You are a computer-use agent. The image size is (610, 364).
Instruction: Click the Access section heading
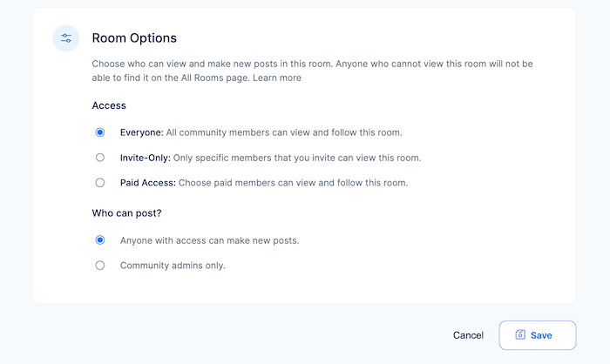[109, 105]
